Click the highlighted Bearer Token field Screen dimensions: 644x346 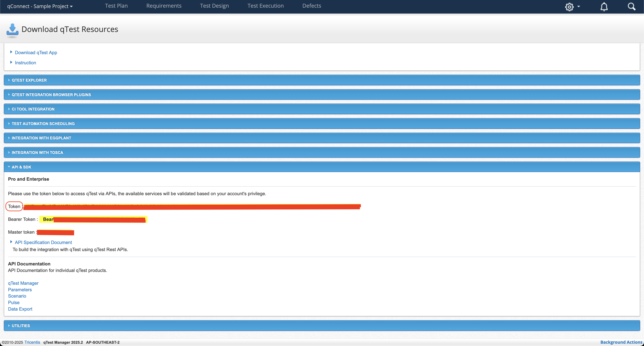tap(93, 219)
